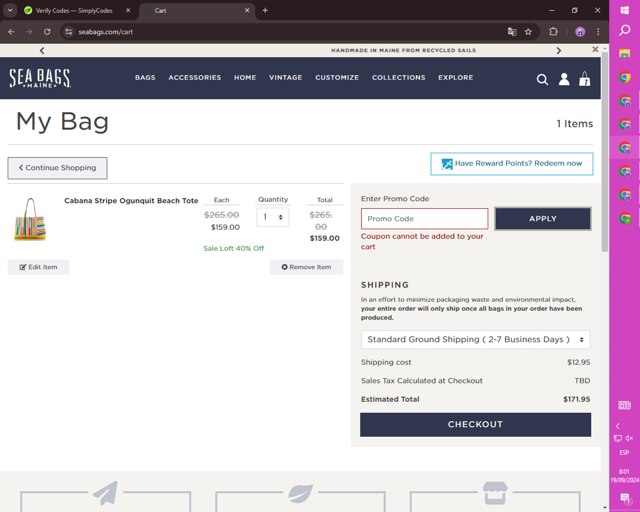
Task: Click the browser forward arrow
Action: [x=29, y=31]
